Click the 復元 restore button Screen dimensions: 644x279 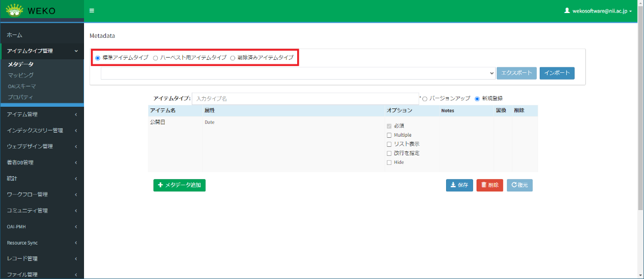519,185
